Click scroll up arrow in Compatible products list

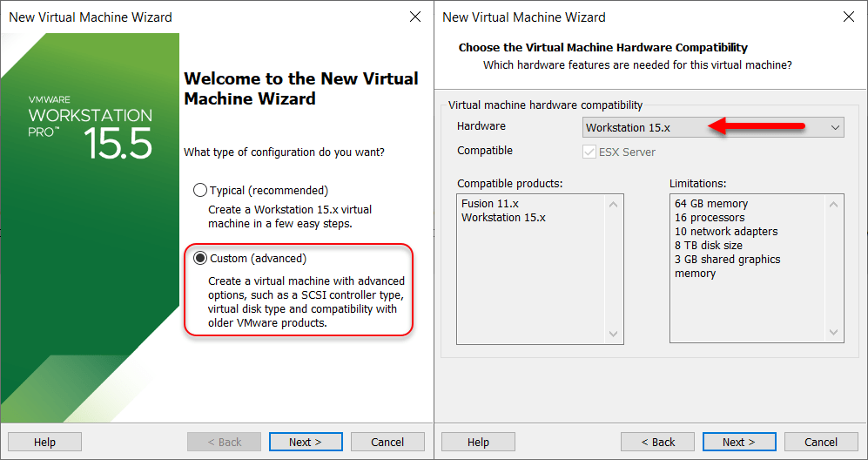coord(614,205)
